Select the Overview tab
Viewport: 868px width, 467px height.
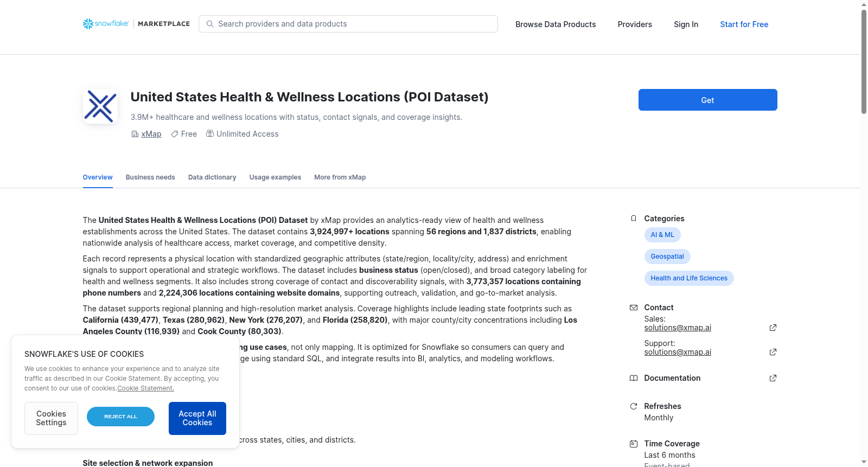tap(98, 177)
